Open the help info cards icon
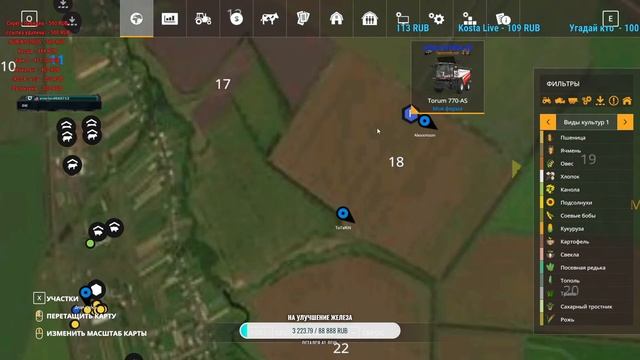The height and width of the screenshot is (360, 640). coord(503,19)
